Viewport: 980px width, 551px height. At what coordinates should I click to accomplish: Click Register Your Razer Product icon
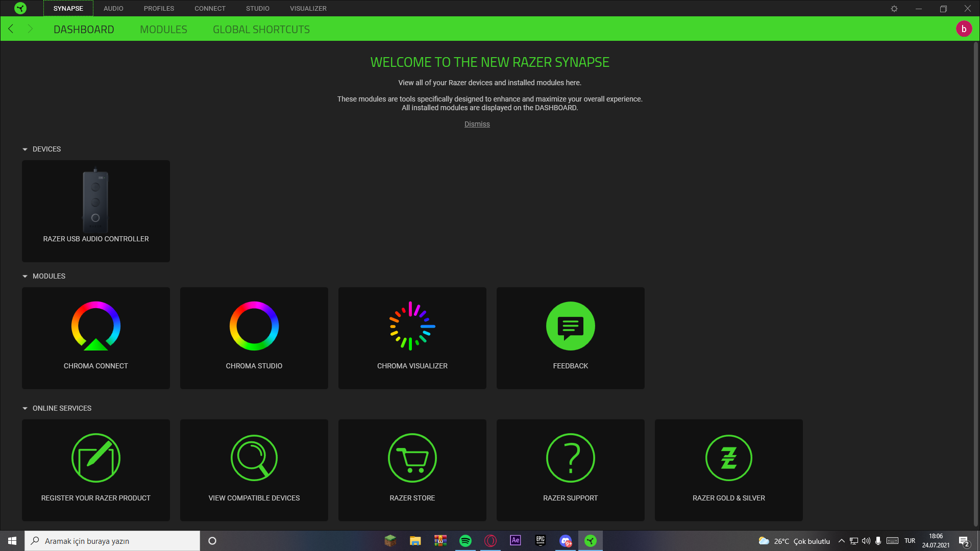95,458
